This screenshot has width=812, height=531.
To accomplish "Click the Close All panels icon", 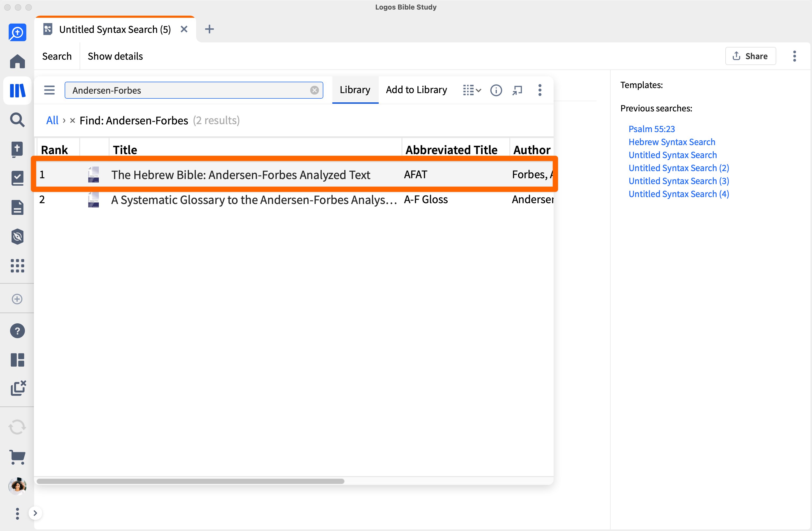I will 18,388.
